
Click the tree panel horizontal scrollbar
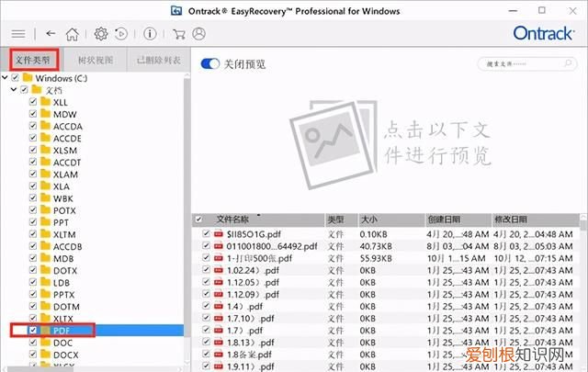pyautogui.click(x=40, y=369)
